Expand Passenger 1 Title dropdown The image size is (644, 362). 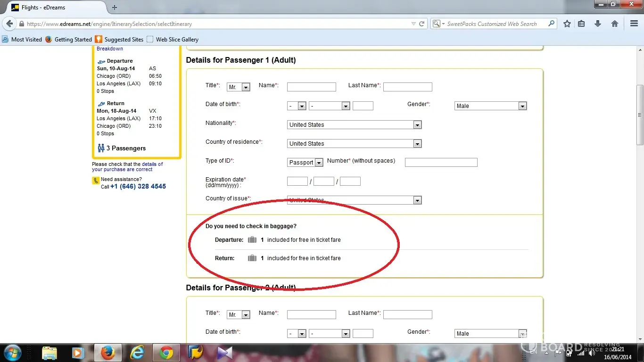[x=239, y=87]
